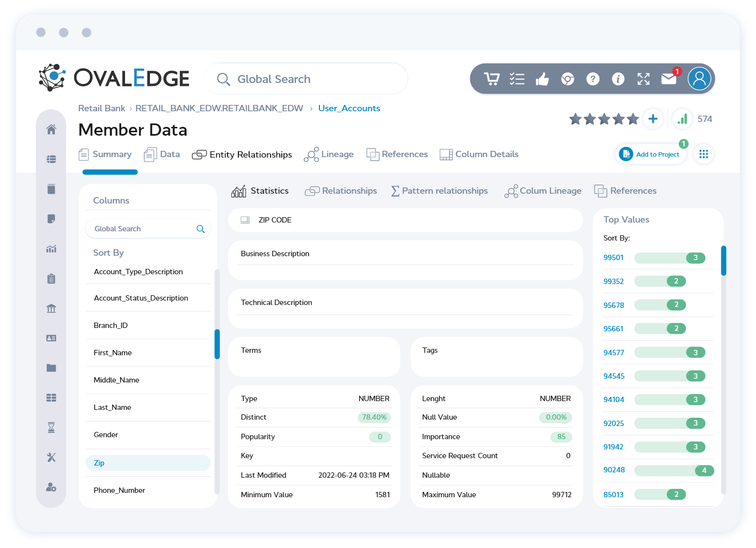Open the User_Accounts breadcrumb menu
The image size is (756, 548).
(349, 108)
